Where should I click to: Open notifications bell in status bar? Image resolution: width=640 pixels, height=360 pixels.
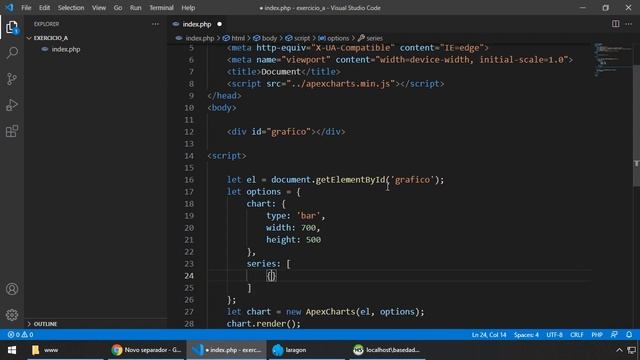(x=629, y=335)
